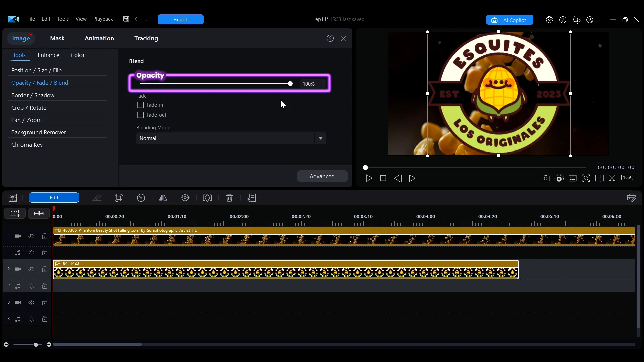Open the help question mark icon in the title bar
Image resolution: width=644 pixels, height=362 pixels.
pyautogui.click(x=563, y=20)
